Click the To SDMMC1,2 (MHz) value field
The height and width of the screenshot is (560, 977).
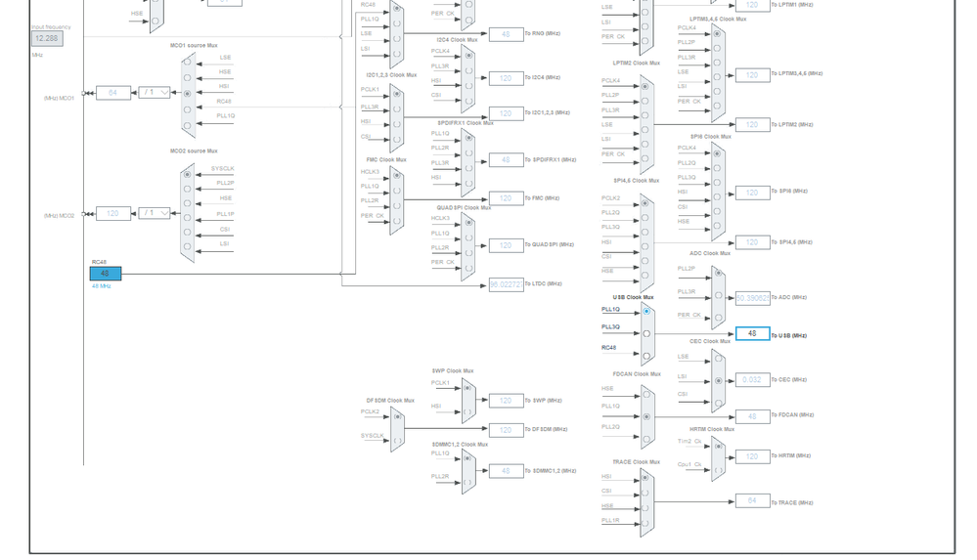point(506,471)
